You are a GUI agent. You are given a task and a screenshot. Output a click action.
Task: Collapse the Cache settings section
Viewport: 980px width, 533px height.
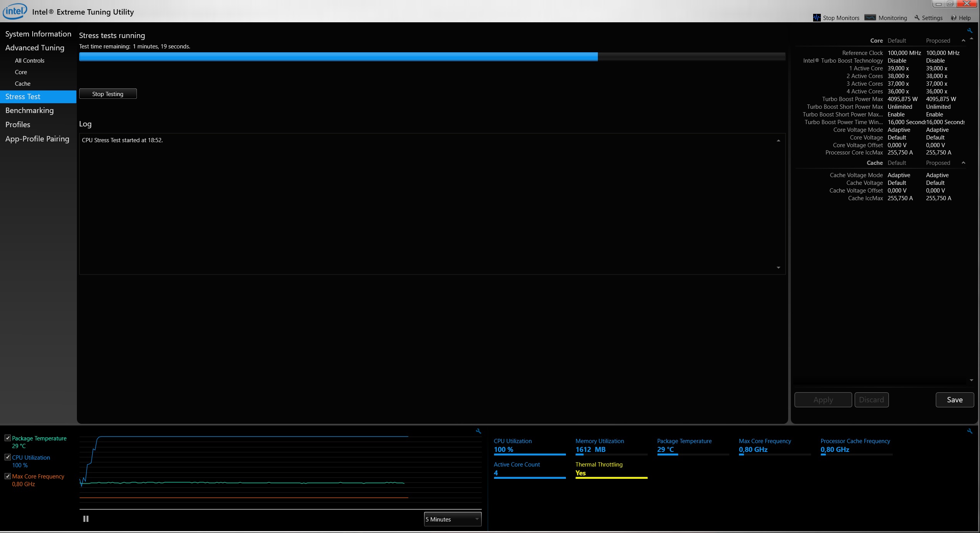963,163
